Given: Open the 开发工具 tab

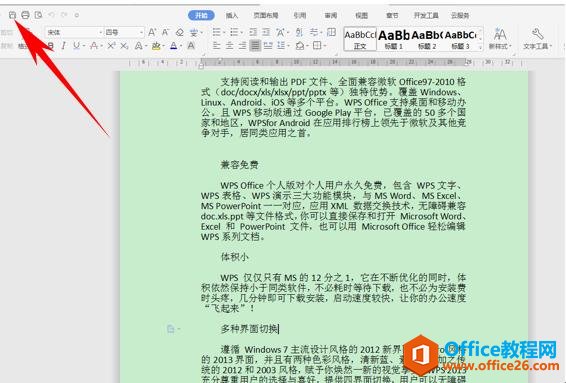Looking at the screenshot, I should [x=426, y=15].
